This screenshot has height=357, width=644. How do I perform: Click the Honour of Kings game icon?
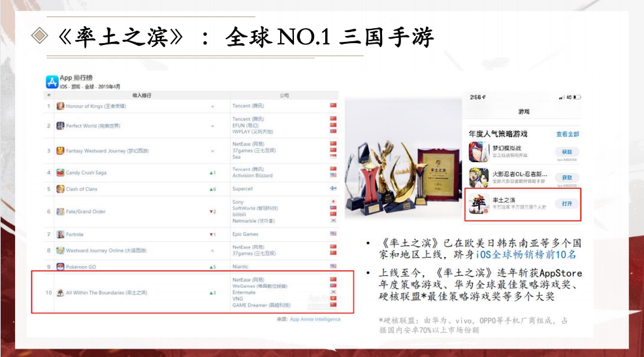[60, 106]
